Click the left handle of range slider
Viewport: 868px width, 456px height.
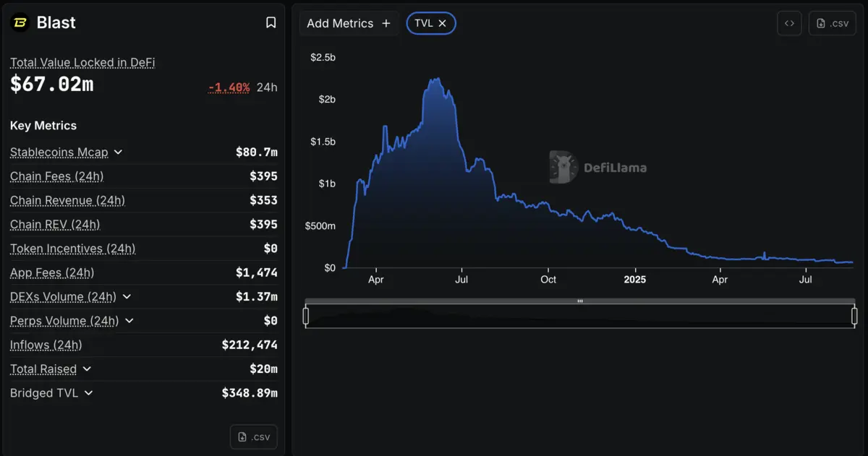tap(306, 316)
